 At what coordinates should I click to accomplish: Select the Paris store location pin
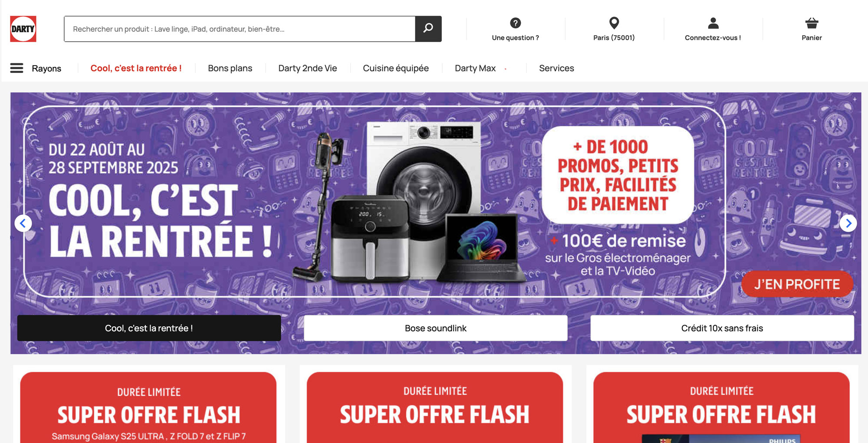tap(614, 23)
